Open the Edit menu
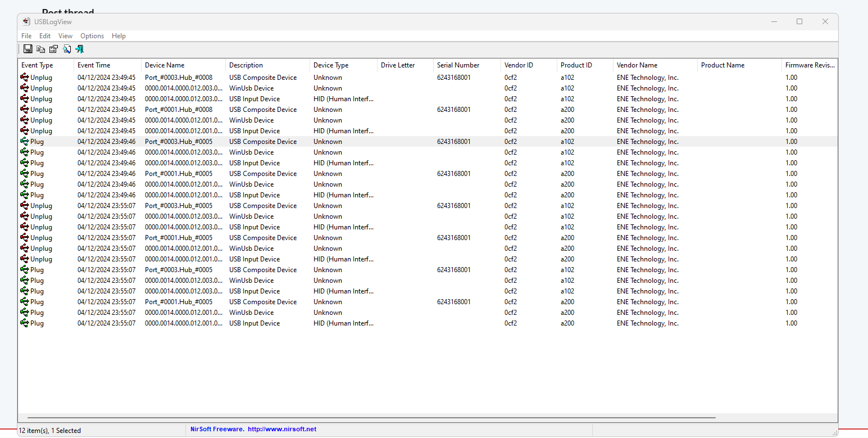Screen dimensions: 868x438 pos(45,36)
